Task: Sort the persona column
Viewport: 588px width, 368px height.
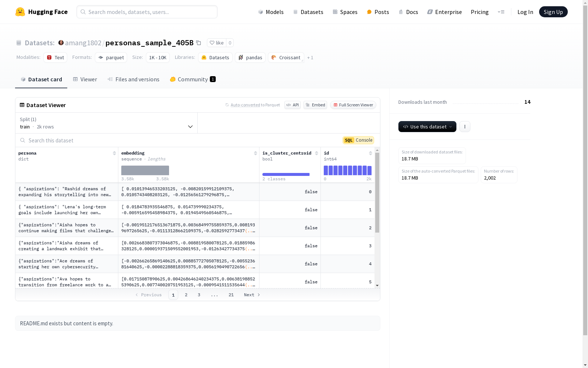Action: pos(114,153)
